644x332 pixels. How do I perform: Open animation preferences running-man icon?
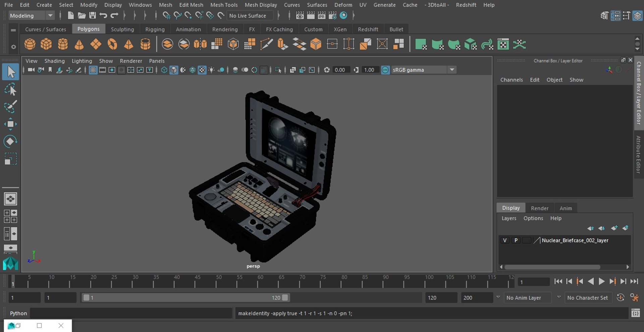634,297
